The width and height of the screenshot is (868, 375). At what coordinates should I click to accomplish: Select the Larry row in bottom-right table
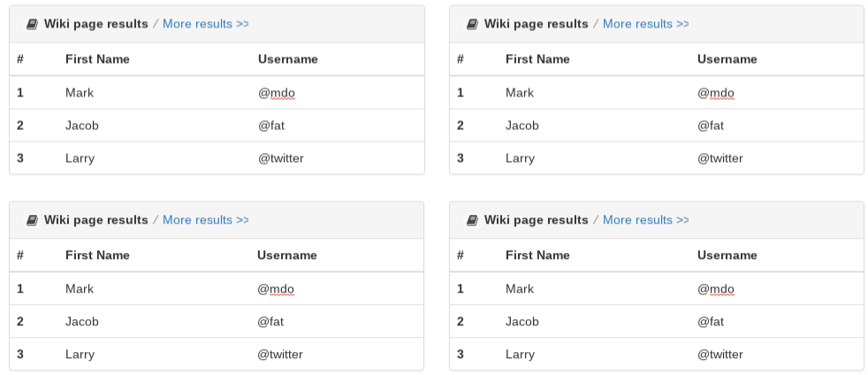tap(657, 354)
